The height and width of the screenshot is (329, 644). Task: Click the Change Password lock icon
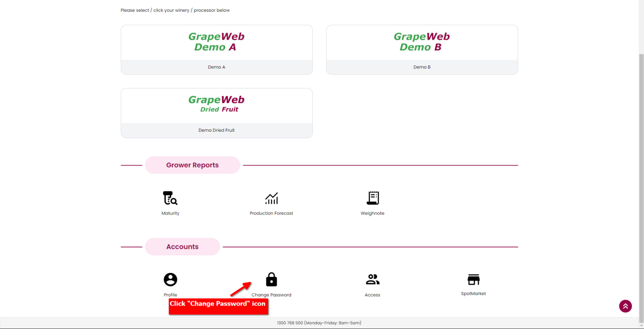pos(271,279)
